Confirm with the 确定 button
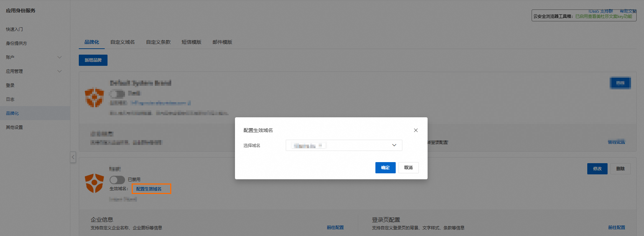644x236 pixels. [385, 168]
